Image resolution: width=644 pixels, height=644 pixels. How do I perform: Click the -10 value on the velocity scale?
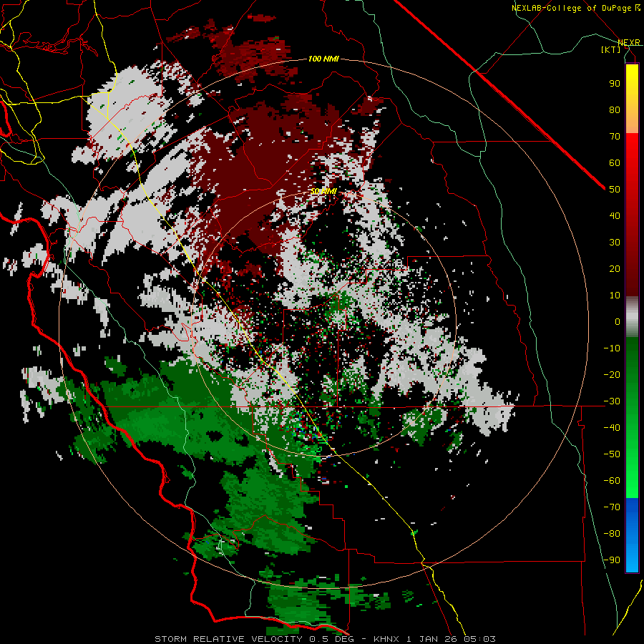pos(612,348)
